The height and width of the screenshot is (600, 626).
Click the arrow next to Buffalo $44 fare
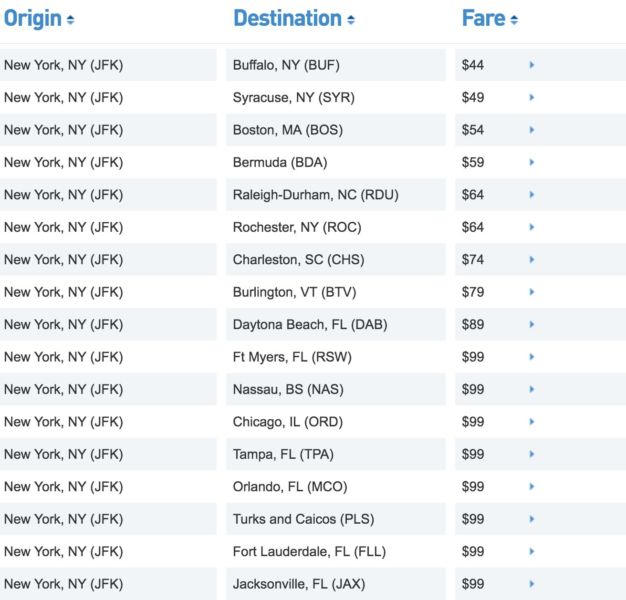(532, 66)
